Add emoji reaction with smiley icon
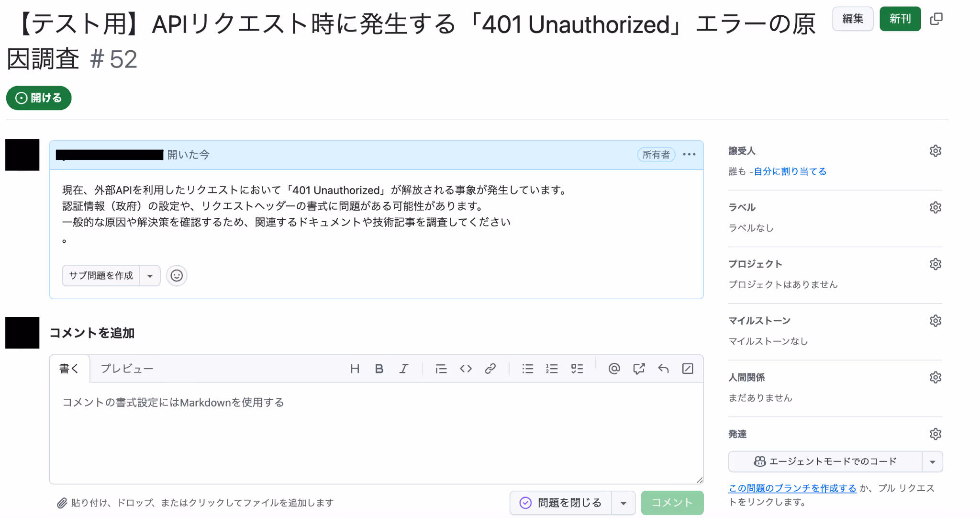This screenshot has width=980, height=518. pos(177,276)
